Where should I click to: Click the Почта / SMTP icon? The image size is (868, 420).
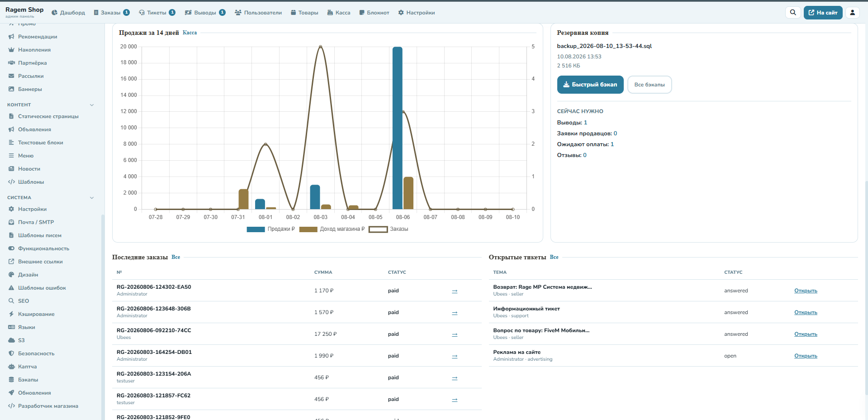tap(11, 222)
